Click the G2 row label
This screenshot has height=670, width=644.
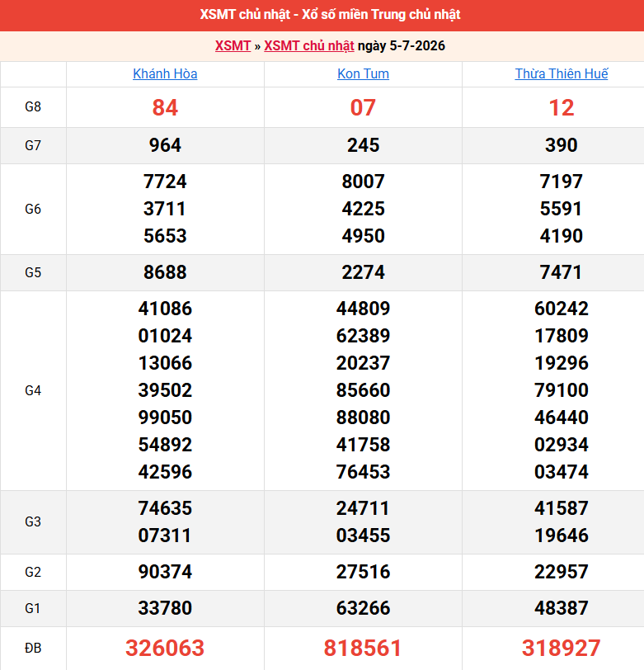tap(33, 572)
